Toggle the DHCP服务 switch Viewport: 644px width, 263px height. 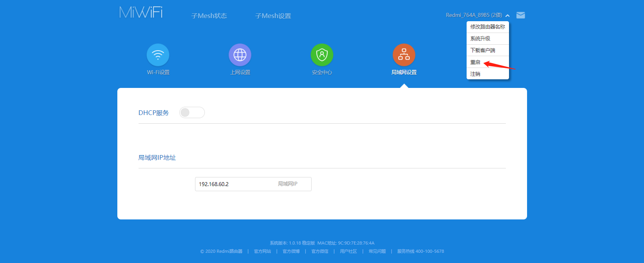point(192,113)
